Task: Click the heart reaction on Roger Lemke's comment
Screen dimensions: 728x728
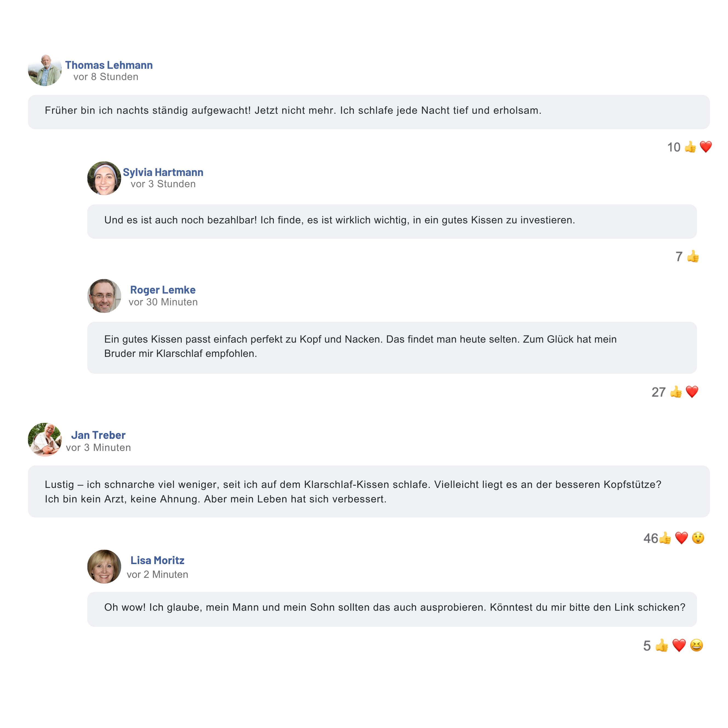Action: tap(692, 392)
